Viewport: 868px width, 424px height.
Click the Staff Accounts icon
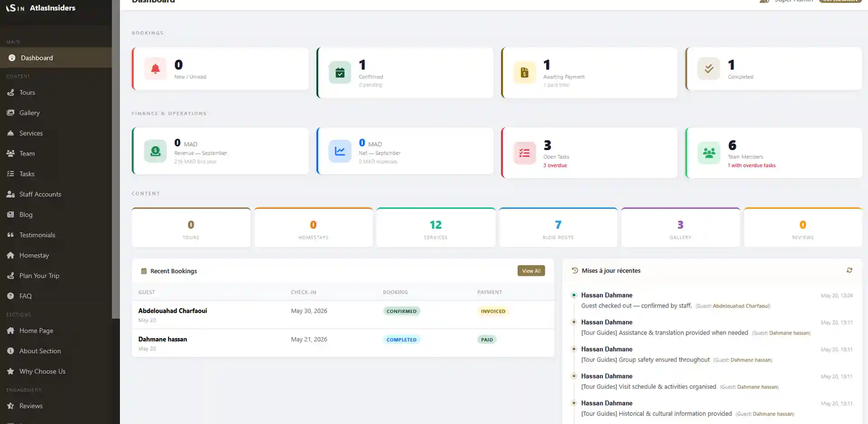10,194
